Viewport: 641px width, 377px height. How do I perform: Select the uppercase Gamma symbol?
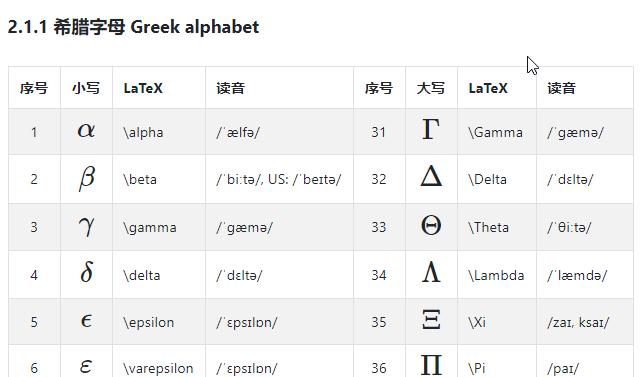(431, 129)
